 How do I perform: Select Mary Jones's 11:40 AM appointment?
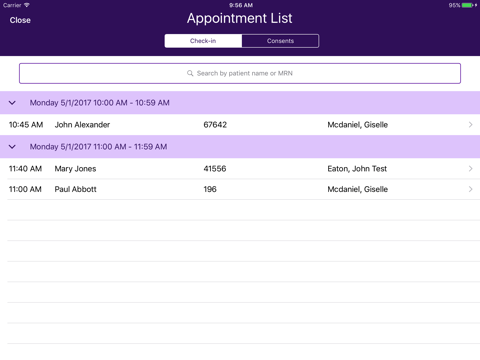point(240,169)
